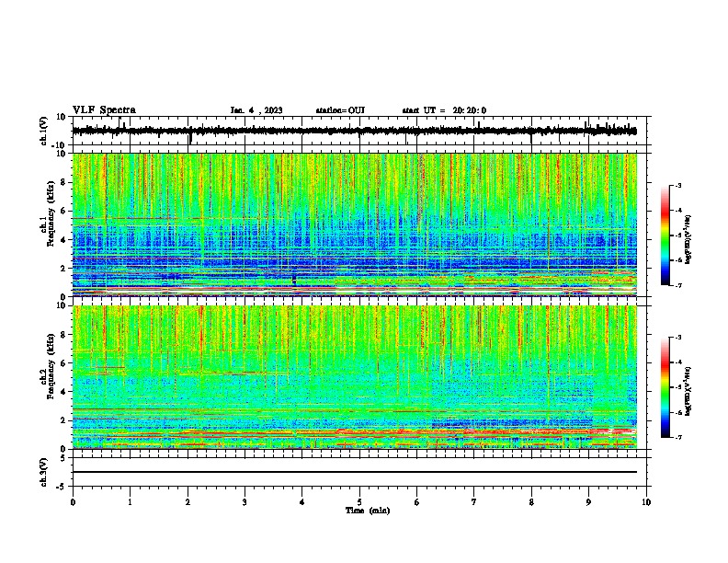Click the "station=OUJ" header label
This screenshot has width=728, height=563.
click(x=340, y=110)
